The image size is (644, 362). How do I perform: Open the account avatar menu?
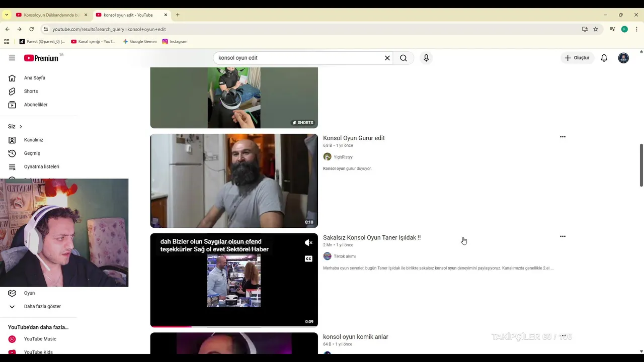(623, 58)
